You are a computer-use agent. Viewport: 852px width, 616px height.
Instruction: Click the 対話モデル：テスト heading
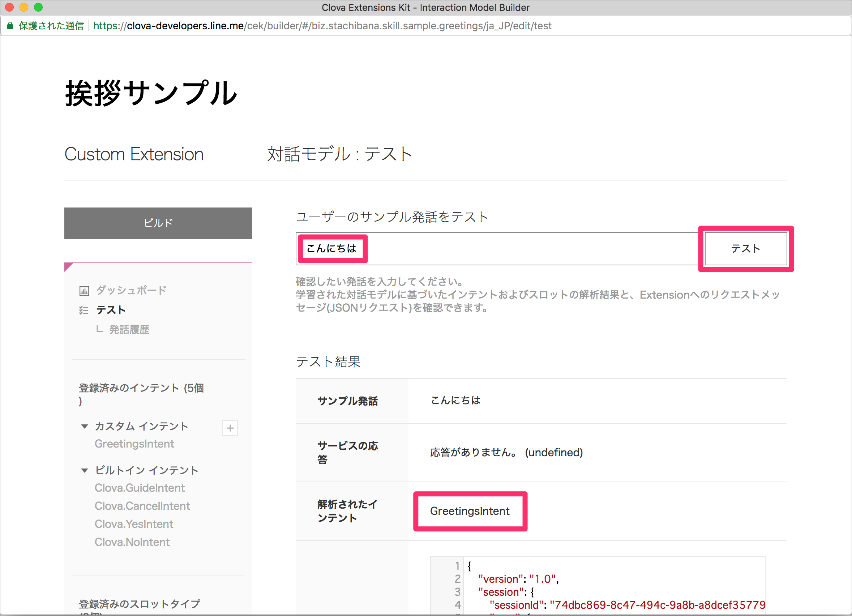point(339,154)
